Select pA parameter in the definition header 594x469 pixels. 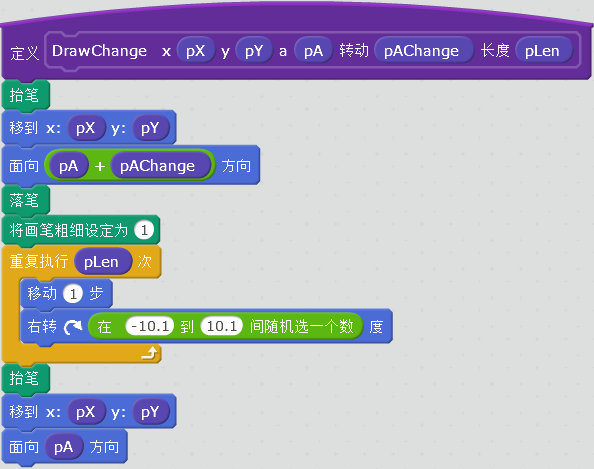click(313, 51)
